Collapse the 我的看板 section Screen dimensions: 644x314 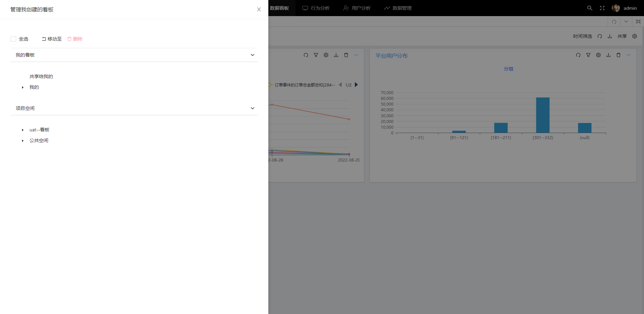pyautogui.click(x=253, y=55)
